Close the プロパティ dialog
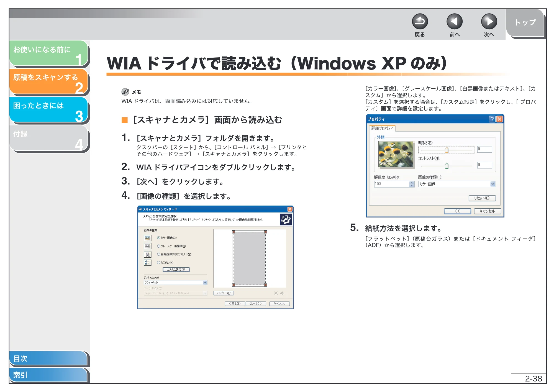 pos(499,119)
